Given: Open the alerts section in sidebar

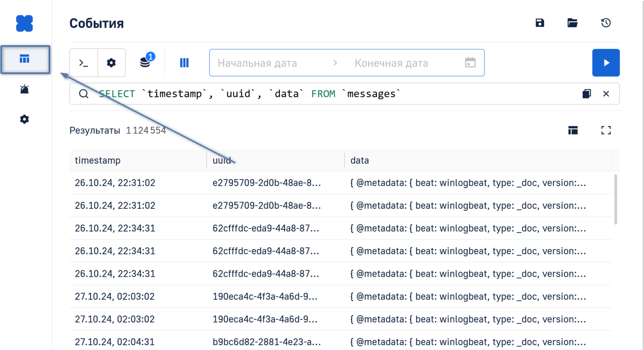Looking at the screenshot, I should click(25, 89).
